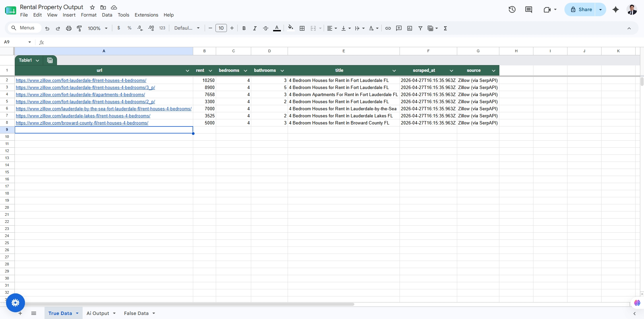Toggle strikethrough formatting

pyautogui.click(x=266, y=28)
